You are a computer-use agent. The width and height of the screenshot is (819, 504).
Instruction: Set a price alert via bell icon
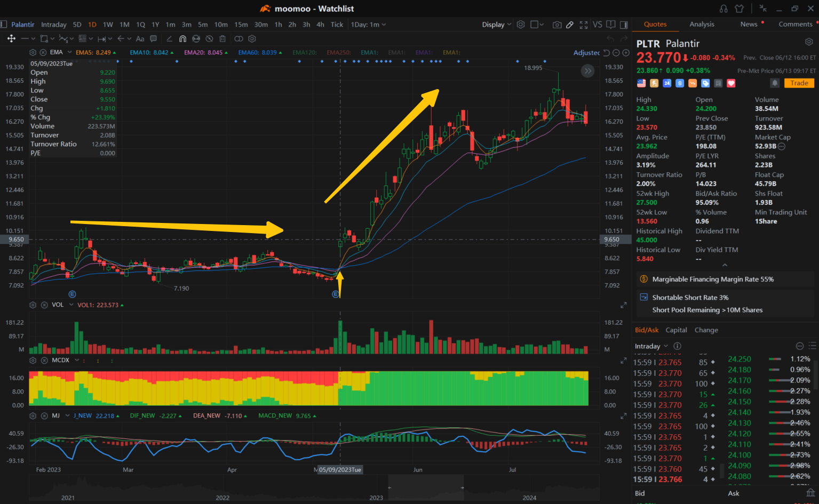pos(775,83)
